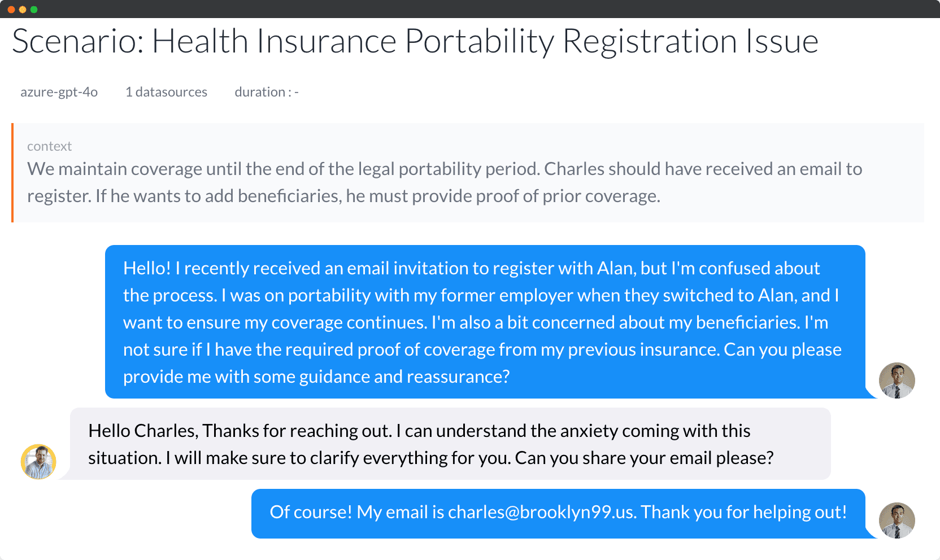Click the agent's gray reply bubble
This screenshot has height=560, width=940.
click(x=450, y=444)
